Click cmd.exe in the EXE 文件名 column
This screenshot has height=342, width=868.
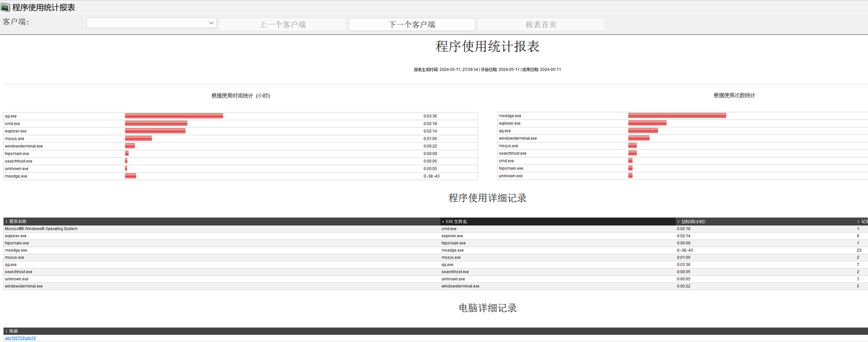pyautogui.click(x=449, y=229)
